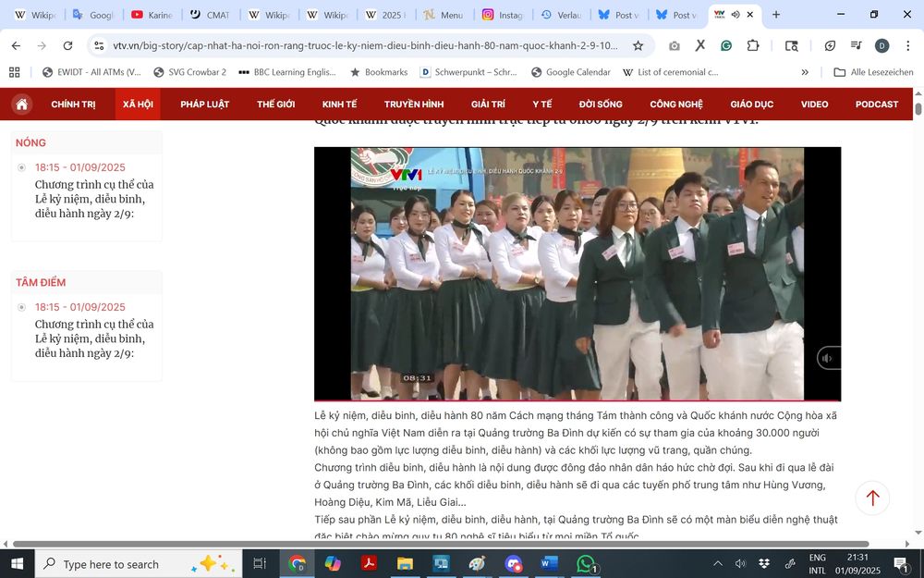Open Discord from the taskbar
Image resolution: width=924 pixels, height=578 pixels.
(x=513, y=564)
